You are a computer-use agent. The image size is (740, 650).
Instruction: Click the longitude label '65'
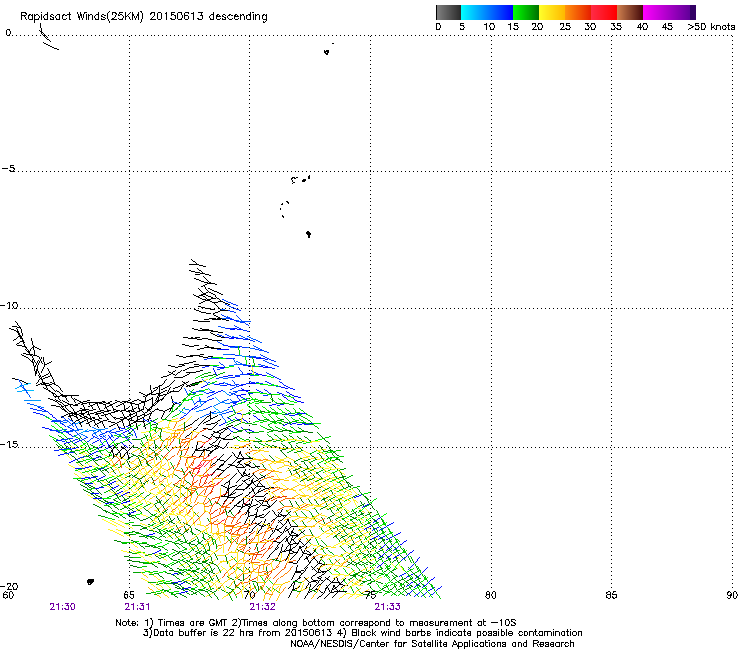coord(129,595)
